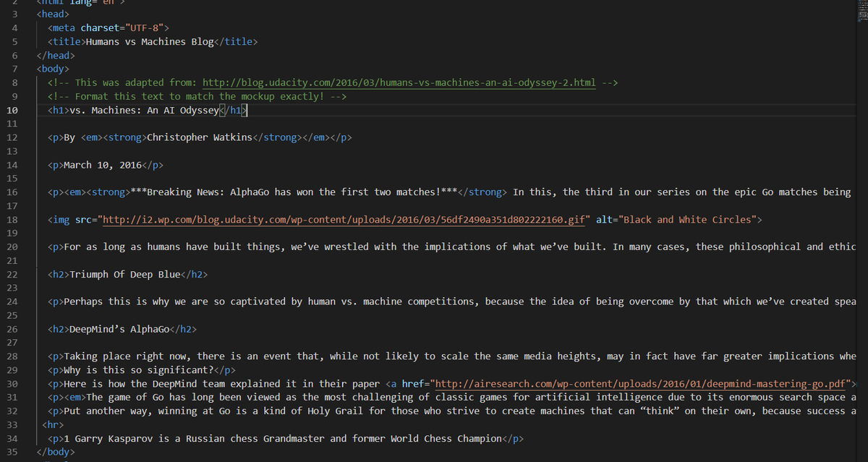Click line number 8 in gutter
This screenshot has height=462, width=868.
(x=15, y=82)
